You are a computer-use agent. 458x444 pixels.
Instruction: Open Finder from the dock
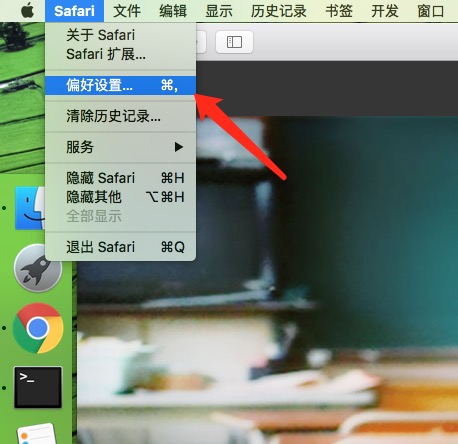(x=30, y=208)
